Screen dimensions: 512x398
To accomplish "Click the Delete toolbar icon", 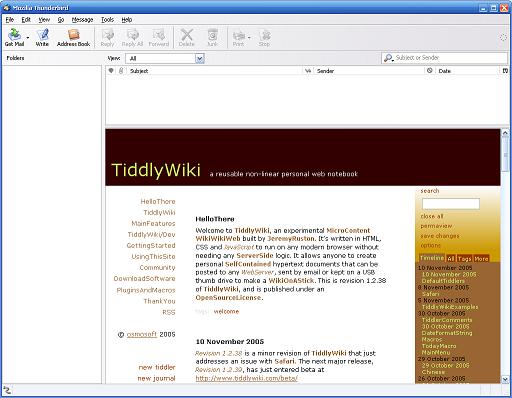I will [186, 37].
